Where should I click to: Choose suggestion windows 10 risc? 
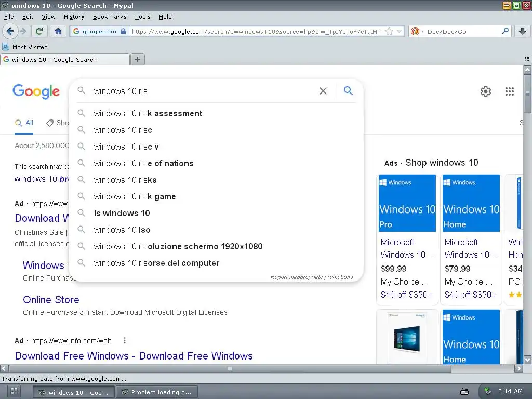click(216, 130)
